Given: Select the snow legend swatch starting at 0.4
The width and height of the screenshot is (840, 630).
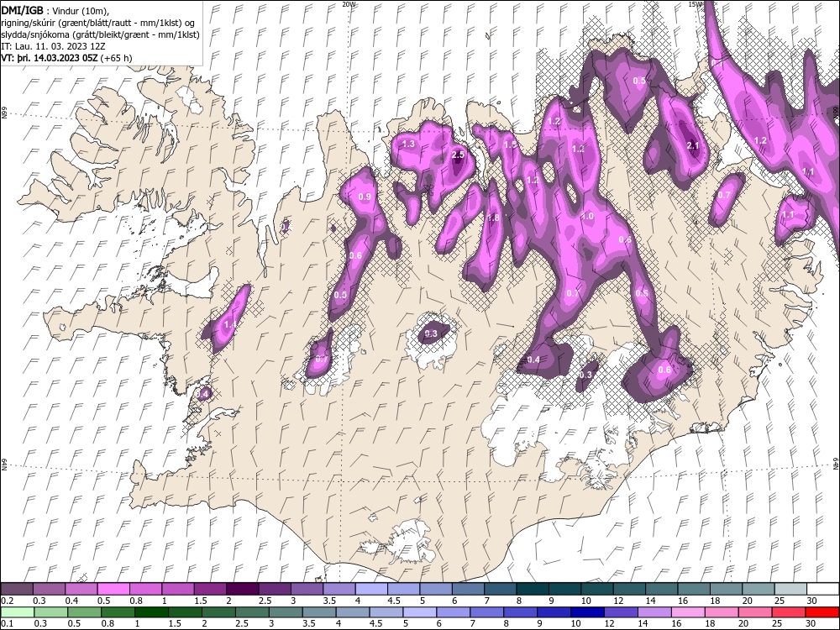Looking at the screenshot, I should [x=81, y=590].
